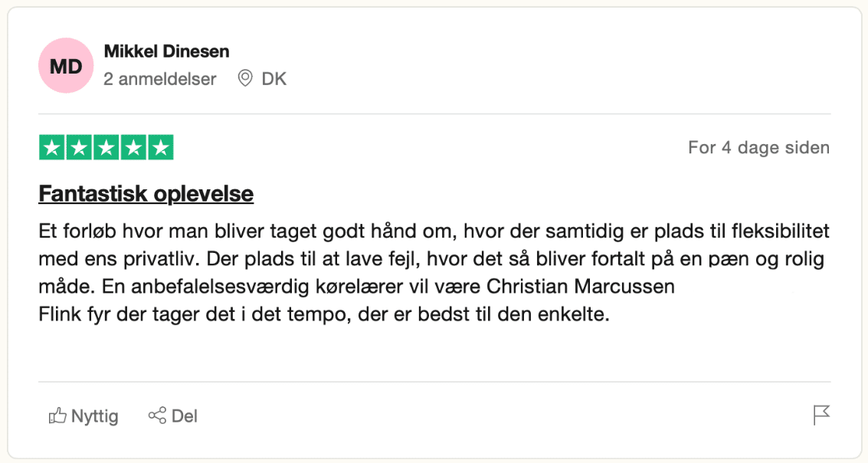Click the third green rating star
The height and width of the screenshot is (463, 868).
point(106,147)
